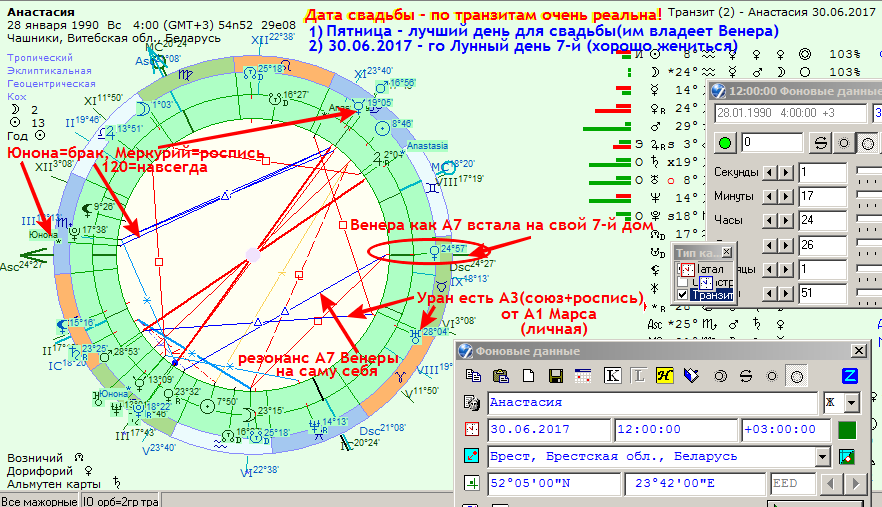Toggle the Натал checkbox

click(x=678, y=270)
